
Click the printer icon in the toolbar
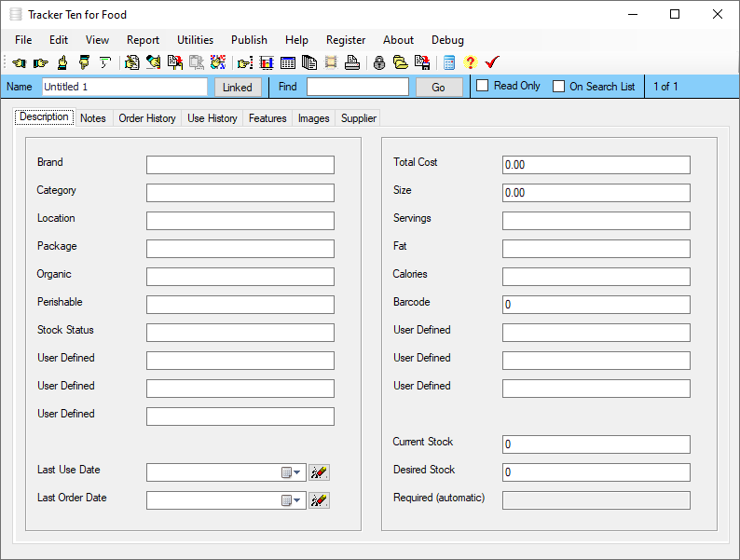click(351, 63)
